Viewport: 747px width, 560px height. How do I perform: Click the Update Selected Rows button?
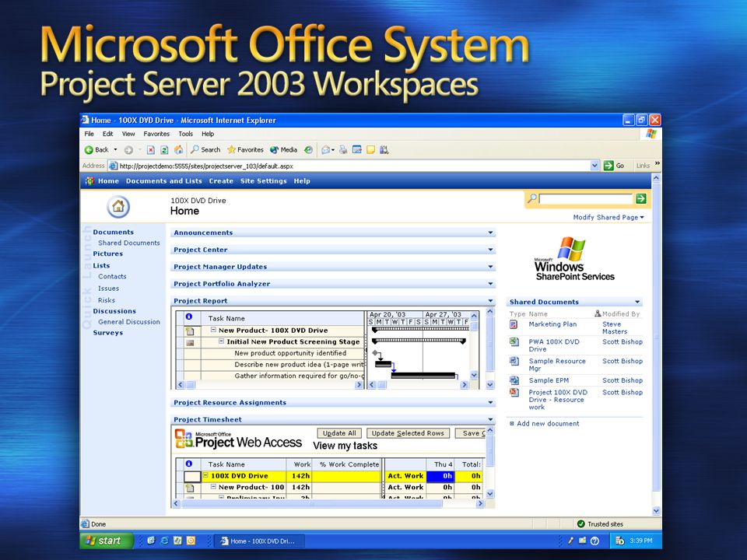point(408,433)
